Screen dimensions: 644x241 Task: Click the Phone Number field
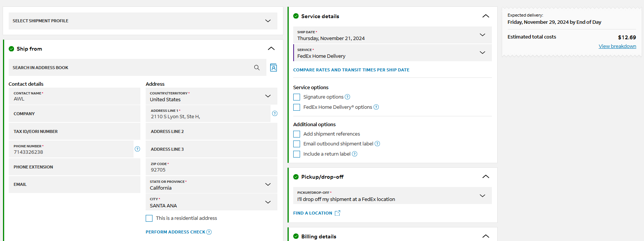(71, 149)
